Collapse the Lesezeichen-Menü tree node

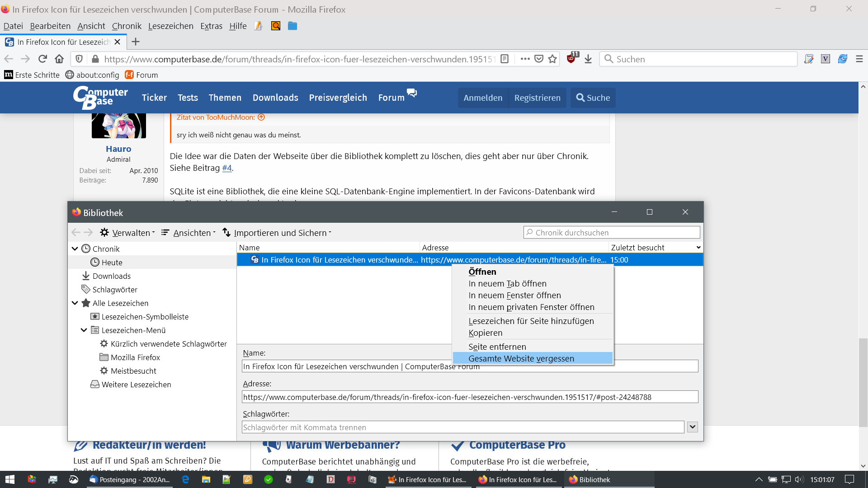point(84,330)
